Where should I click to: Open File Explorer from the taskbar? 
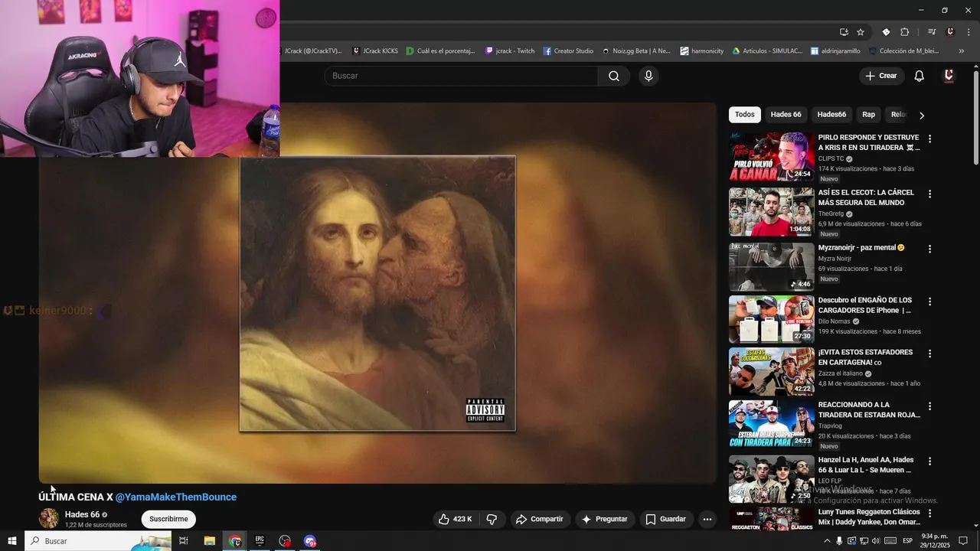(209, 541)
